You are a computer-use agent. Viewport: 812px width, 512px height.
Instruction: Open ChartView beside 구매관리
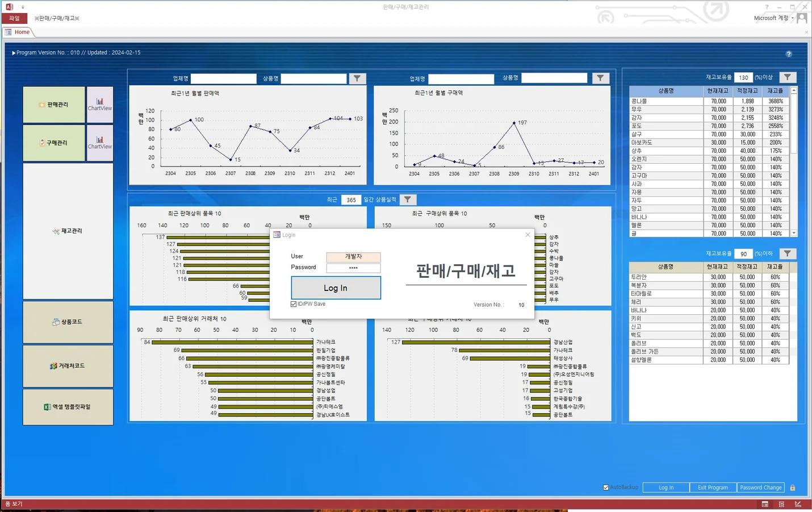click(100, 143)
